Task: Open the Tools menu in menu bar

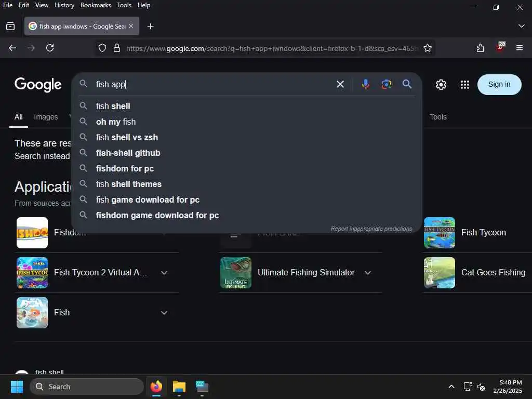Action: [124, 5]
